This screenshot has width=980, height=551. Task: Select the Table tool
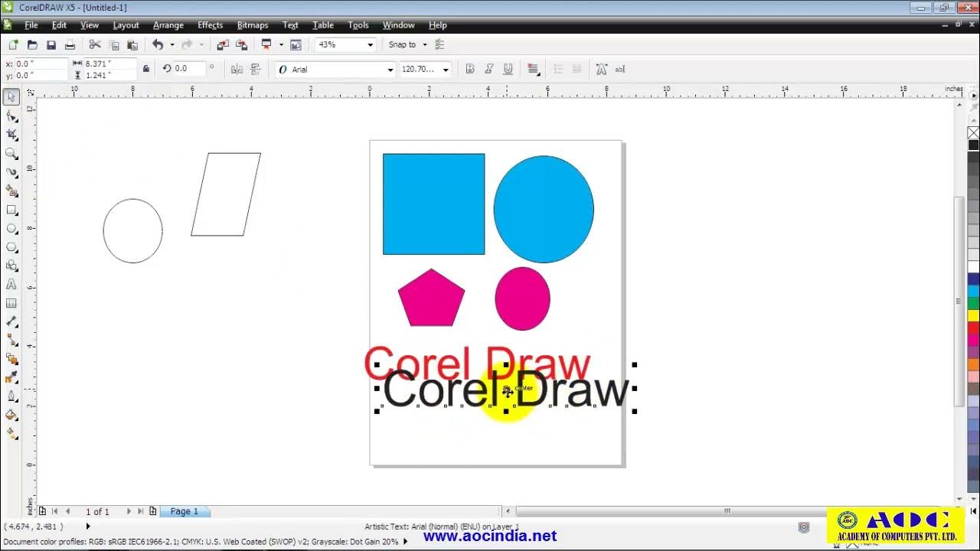point(11,303)
